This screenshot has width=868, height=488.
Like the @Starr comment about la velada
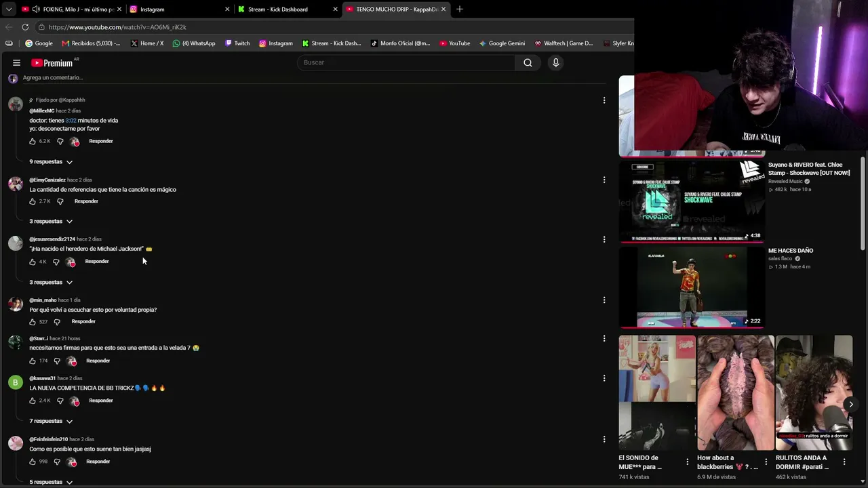click(x=33, y=361)
